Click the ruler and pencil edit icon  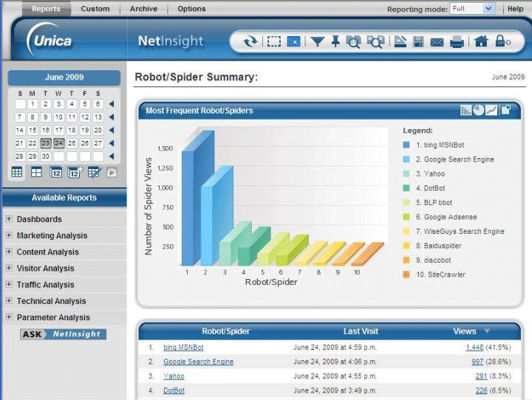click(400, 41)
